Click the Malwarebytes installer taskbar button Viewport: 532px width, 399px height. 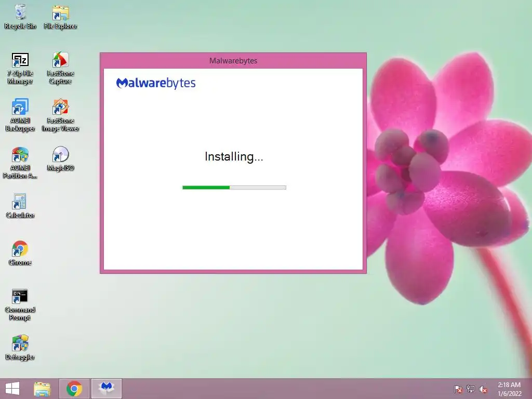pyautogui.click(x=107, y=389)
